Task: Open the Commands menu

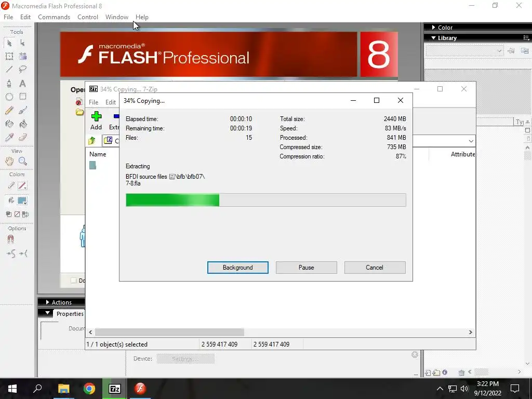Action: [54, 17]
